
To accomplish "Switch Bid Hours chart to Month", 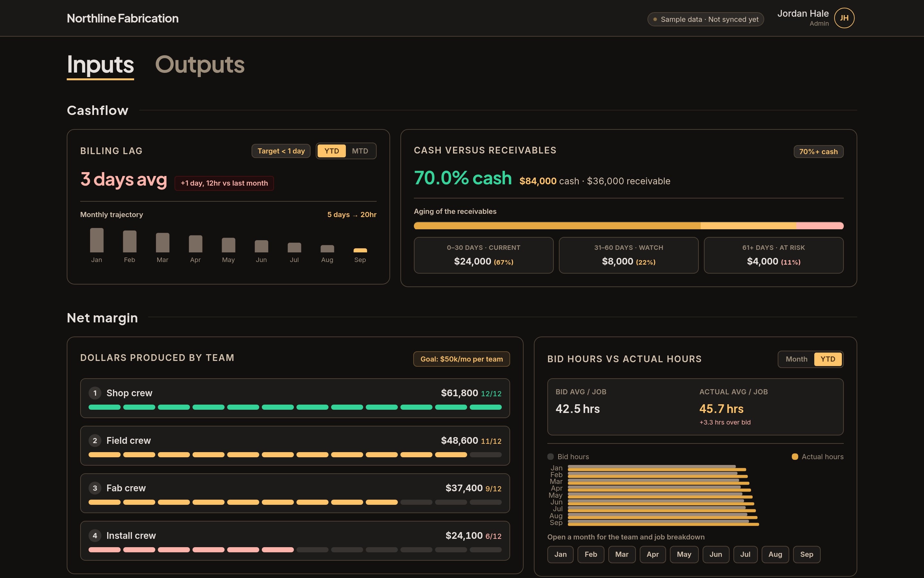I will tap(797, 359).
